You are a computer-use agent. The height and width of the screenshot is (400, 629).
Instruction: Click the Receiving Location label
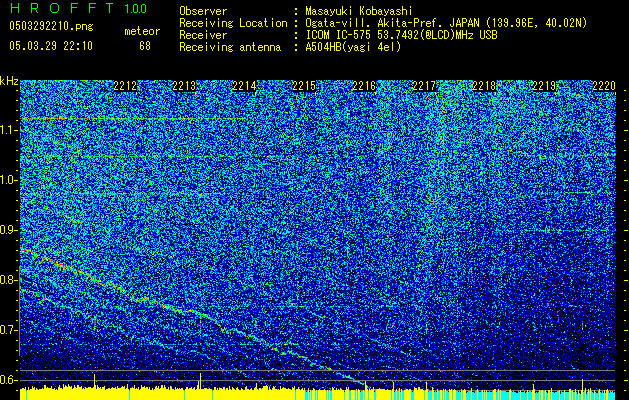click(x=233, y=23)
